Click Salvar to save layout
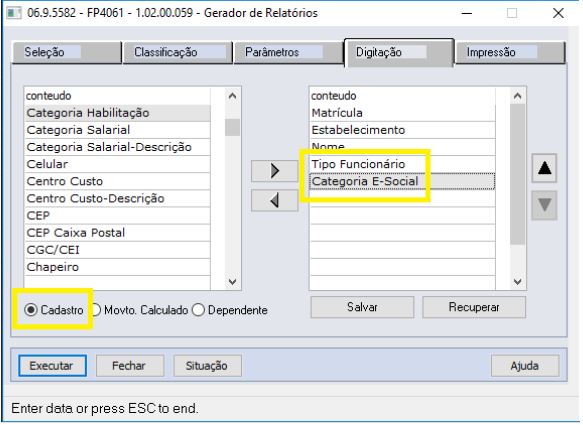583x425 pixels. pos(362,307)
